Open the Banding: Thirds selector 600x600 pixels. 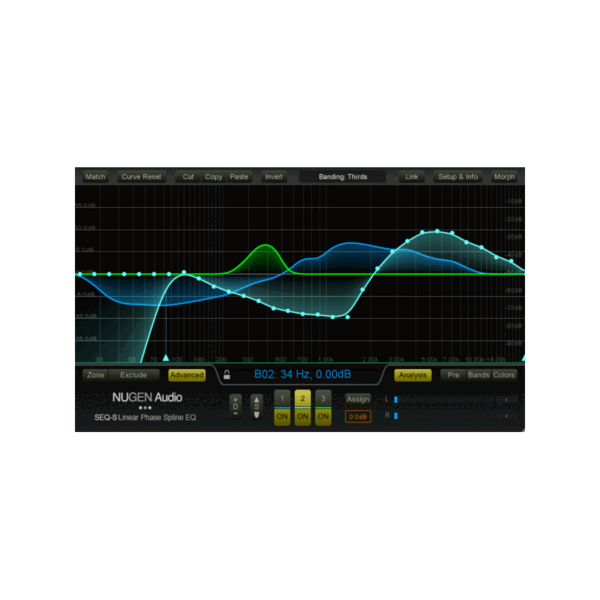(342, 177)
